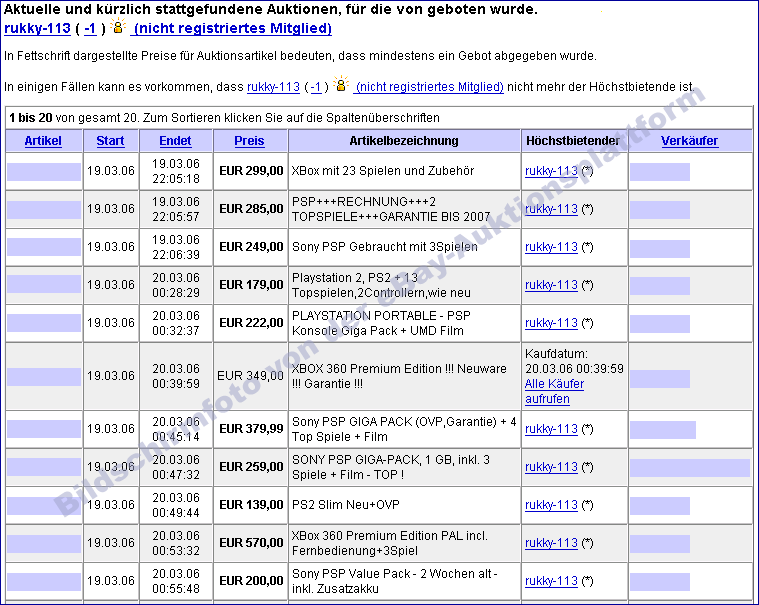Open rukky-113 link in Sony PSP Value Pack row
Screen dimensions: 759x605
(551, 581)
